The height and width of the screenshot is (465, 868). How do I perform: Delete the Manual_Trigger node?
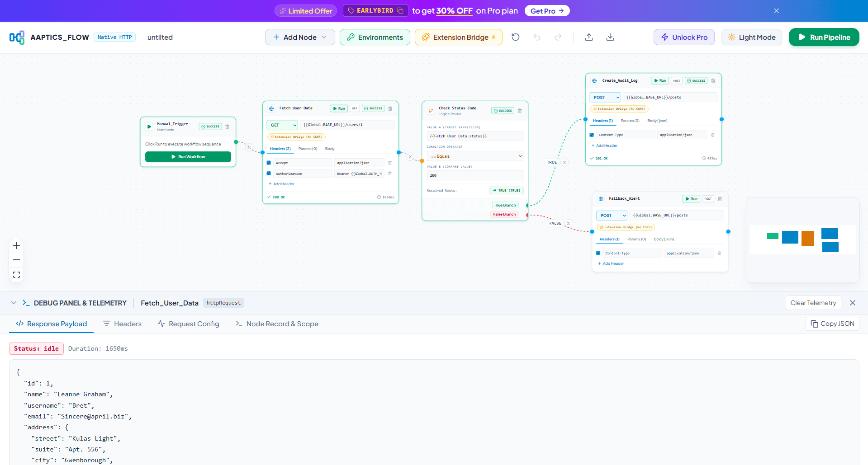(x=228, y=127)
